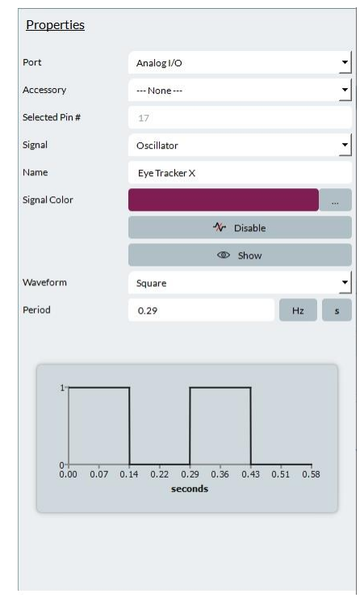Open the Accessory None dropdown

pos(240,91)
